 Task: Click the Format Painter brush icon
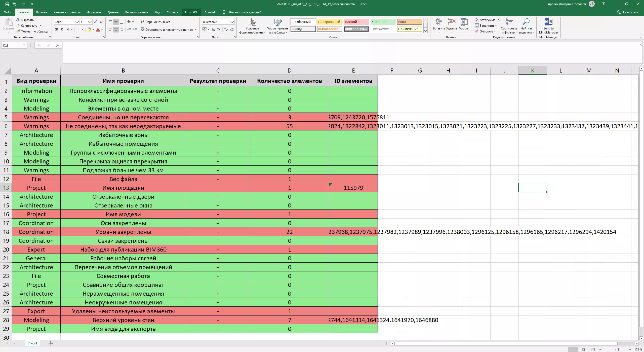click(18, 31)
